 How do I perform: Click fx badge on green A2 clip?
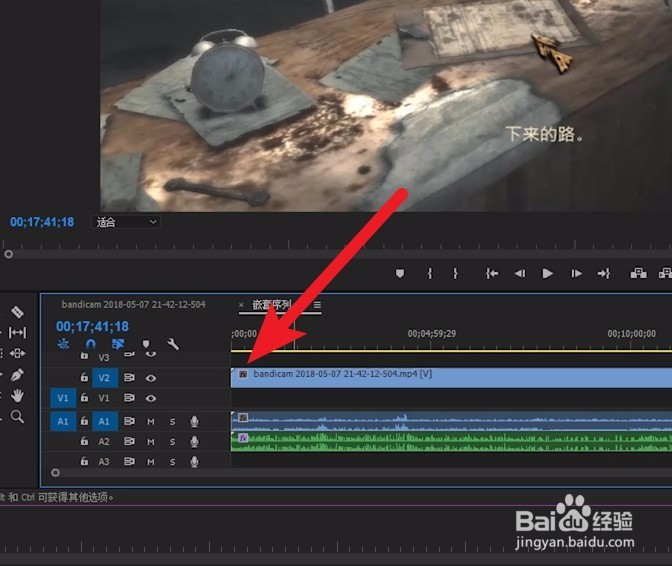[x=243, y=437]
